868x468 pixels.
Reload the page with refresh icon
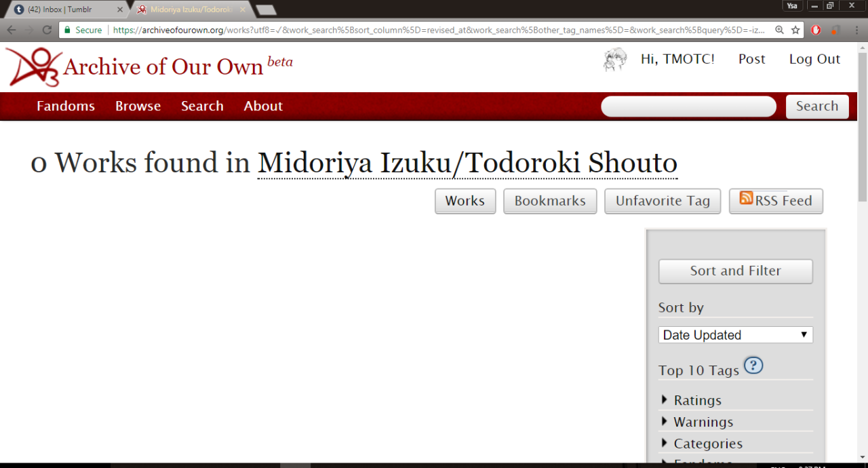point(47,30)
